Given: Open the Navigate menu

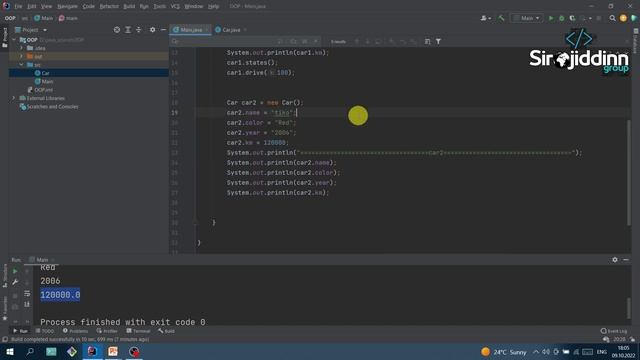Looking at the screenshot, I should point(67,7).
